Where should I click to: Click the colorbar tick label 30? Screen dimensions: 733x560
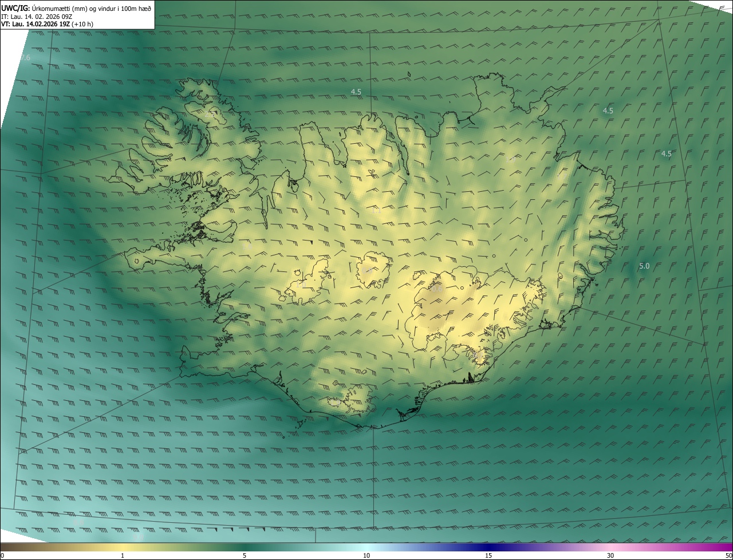click(x=610, y=555)
